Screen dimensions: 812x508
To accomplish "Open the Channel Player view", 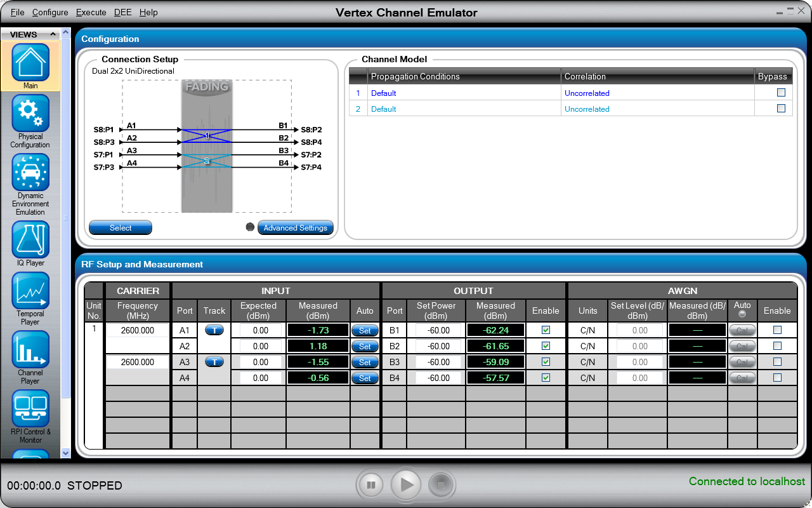I will tap(30, 350).
